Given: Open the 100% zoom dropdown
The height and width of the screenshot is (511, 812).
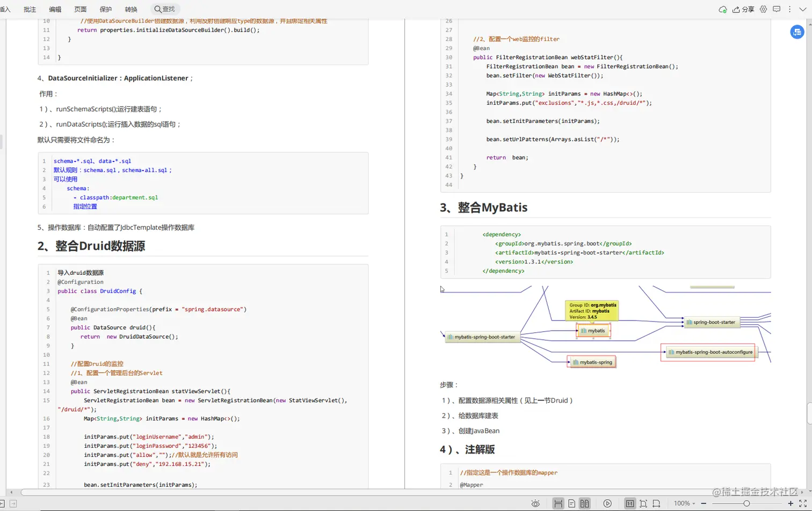Looking at the screenshot, I should pyautogui.click(x=685, y=503).
